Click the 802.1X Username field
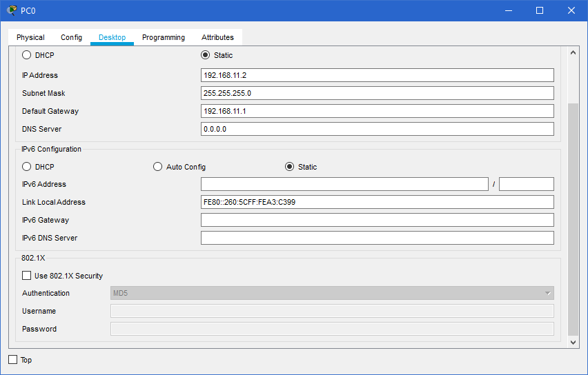 (332, 311)
